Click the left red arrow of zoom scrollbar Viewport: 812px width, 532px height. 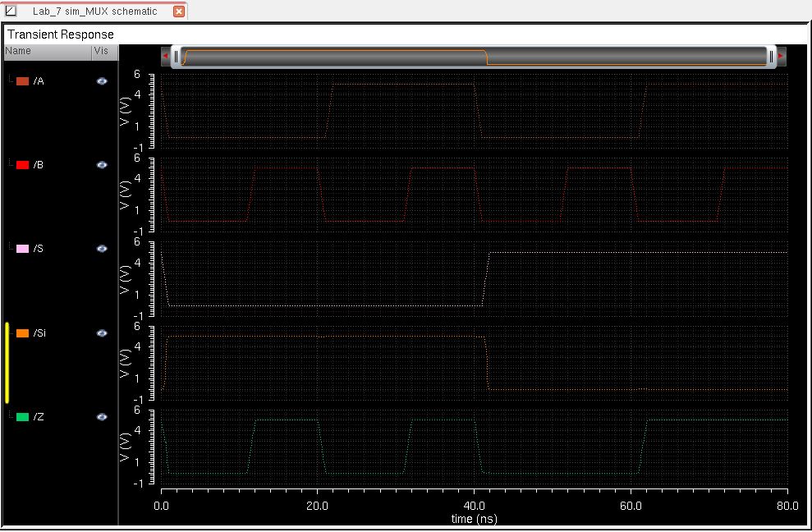click(166, 56)
